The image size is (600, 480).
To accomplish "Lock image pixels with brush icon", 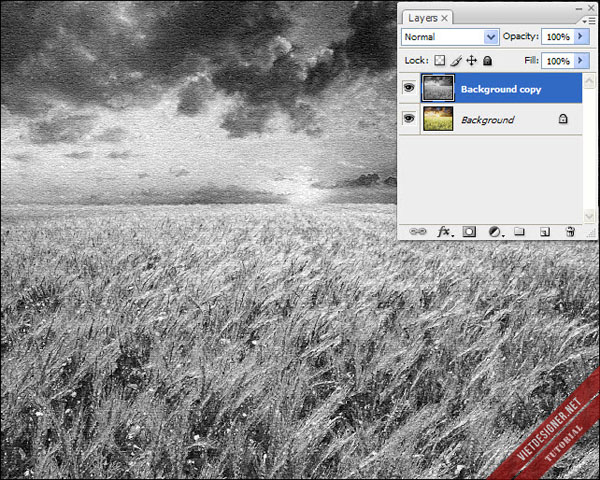I will point(455,60).
